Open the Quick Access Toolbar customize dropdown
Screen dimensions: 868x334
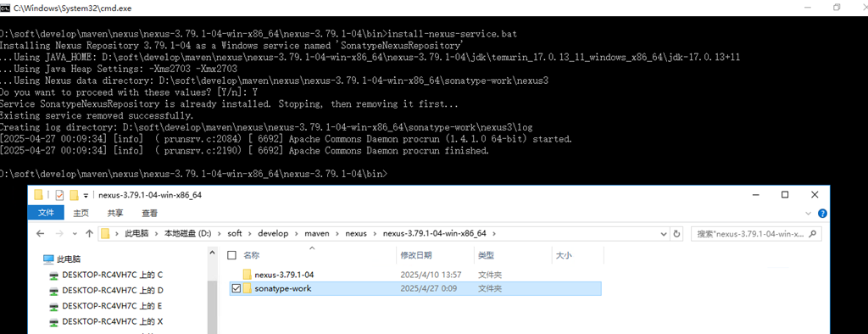[86, 196]
